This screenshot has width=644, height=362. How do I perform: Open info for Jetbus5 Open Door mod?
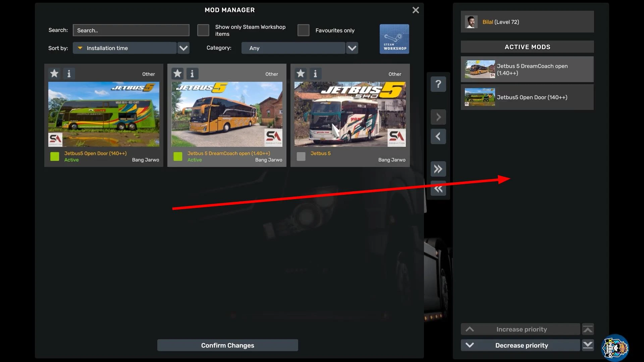point(69,73)
